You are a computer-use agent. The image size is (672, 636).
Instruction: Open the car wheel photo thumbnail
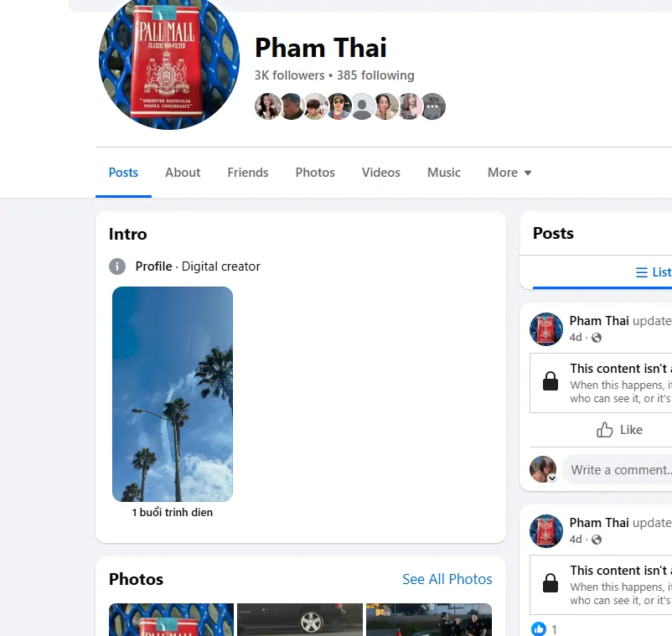click(300, 620)
